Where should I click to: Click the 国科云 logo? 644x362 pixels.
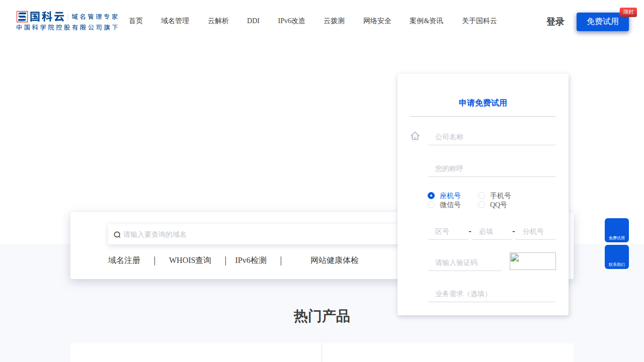[x=67, y=21]
